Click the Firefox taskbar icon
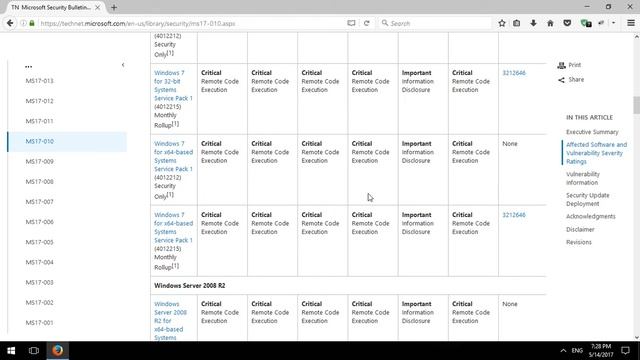This screenshot has width=640, height=360. (58, 350)
